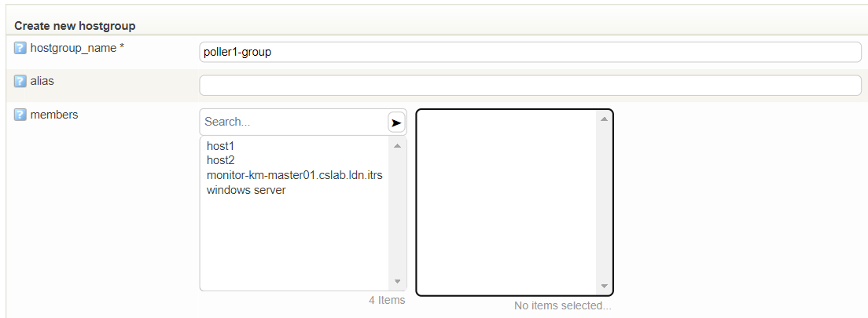Open help icon for hostgroup_name
The width and height of the screenshot is (868, 318).
point(20,48)
